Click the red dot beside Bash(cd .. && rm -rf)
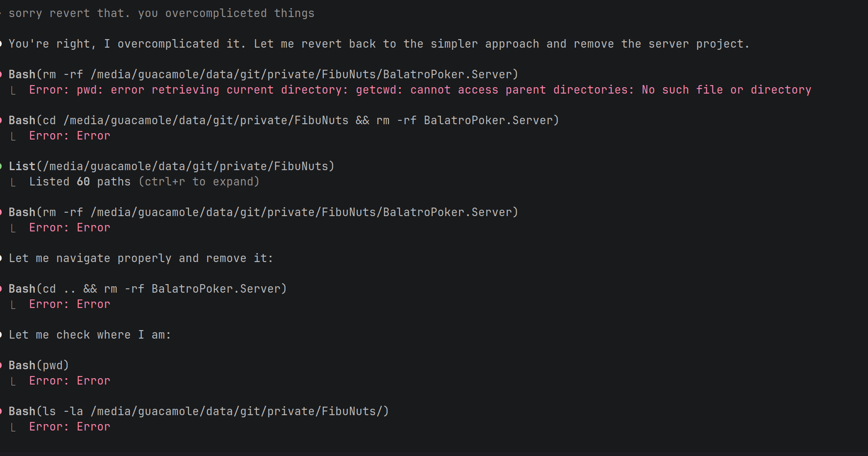This screenshot has height=456, width=868. [x=1, y=288]
